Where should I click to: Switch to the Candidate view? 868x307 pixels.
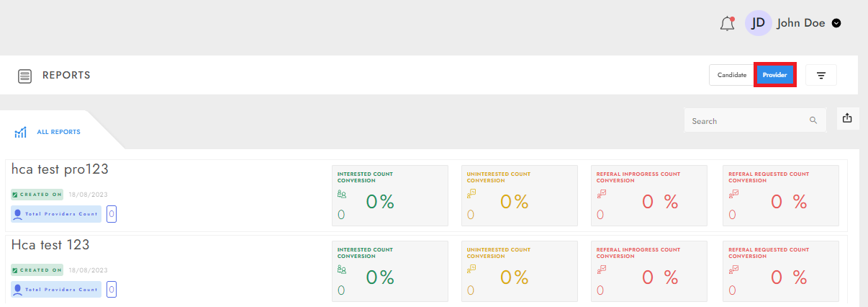click(732, 75)
